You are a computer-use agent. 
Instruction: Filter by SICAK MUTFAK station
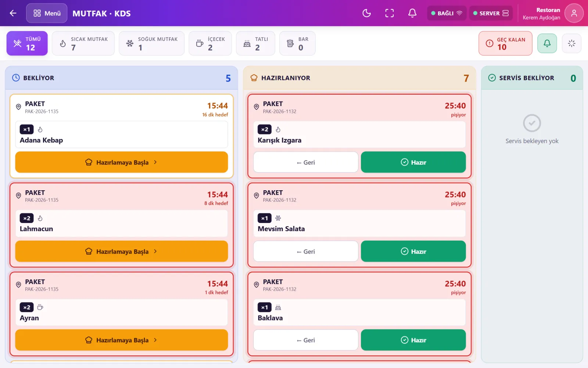click(83, 43)
